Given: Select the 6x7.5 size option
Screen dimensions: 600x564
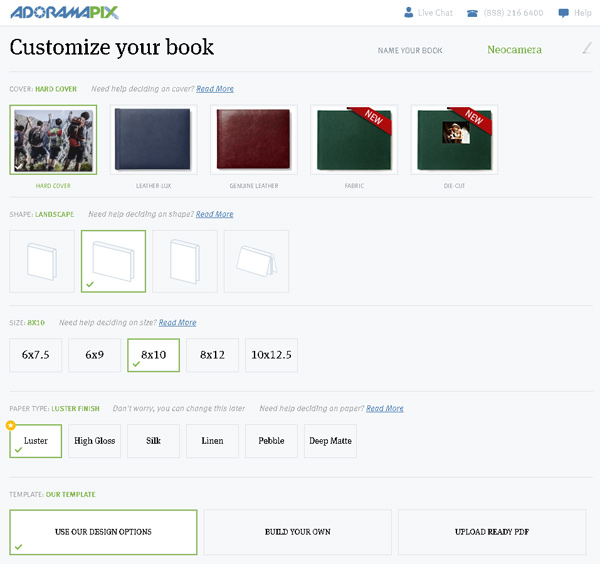Looking at the screenshot, I should click(35, 355).
